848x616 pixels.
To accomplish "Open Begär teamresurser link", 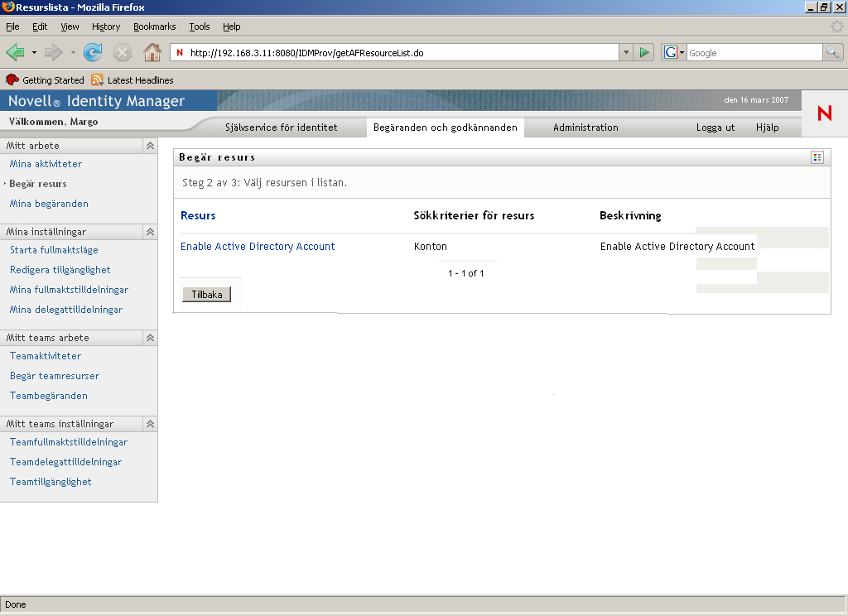I will pyautogui.click(x=55, y=376).
